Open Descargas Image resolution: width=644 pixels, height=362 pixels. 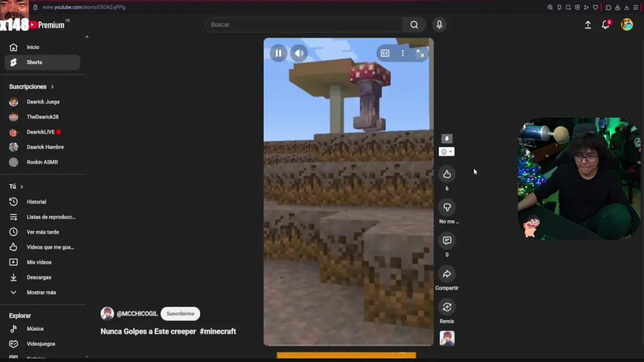[43, 277]
